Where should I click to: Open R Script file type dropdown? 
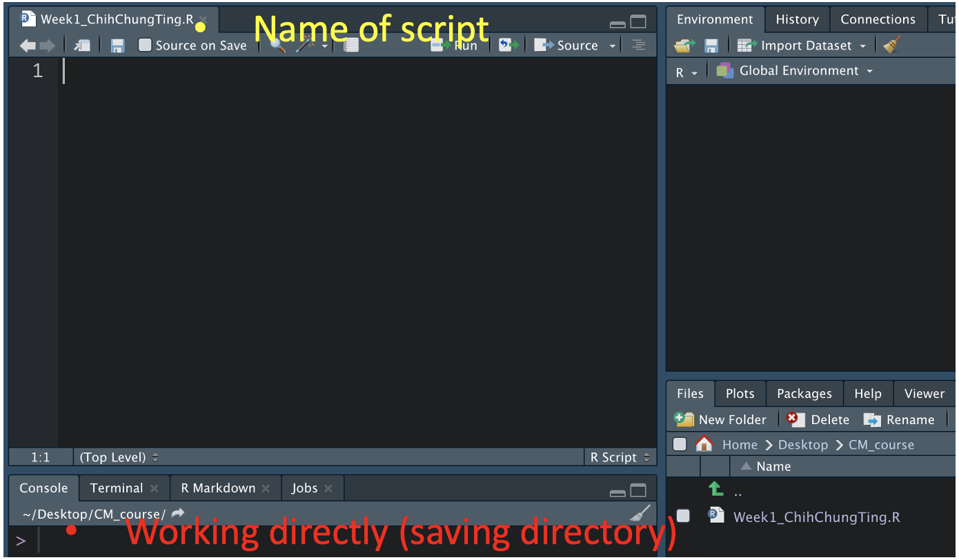[x=620, y=457]
